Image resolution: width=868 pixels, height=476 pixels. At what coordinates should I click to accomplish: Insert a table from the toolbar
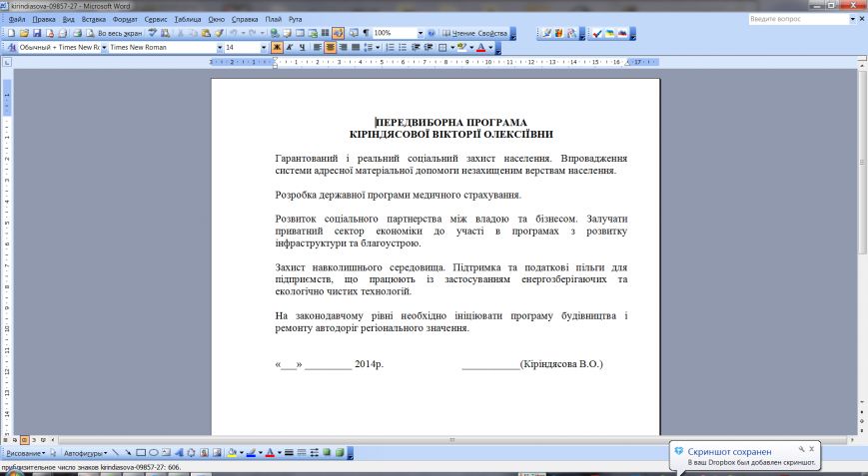tap(300, 33)
